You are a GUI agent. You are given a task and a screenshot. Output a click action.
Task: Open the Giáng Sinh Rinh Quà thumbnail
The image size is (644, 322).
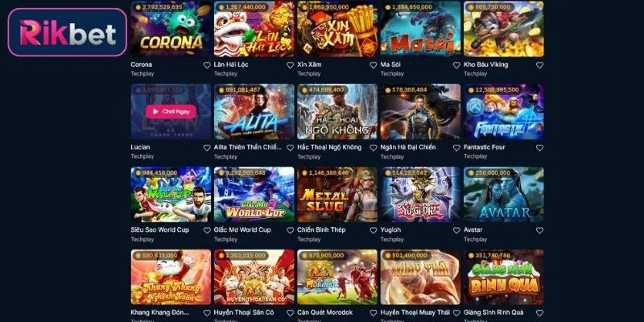point(504,277)
